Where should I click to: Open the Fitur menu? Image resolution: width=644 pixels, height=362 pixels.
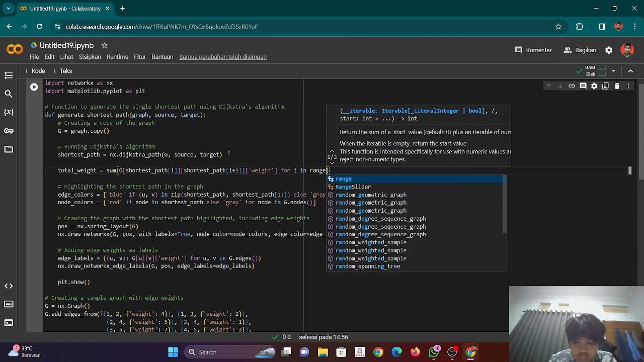pyautogui.click(x=140, y=57)
